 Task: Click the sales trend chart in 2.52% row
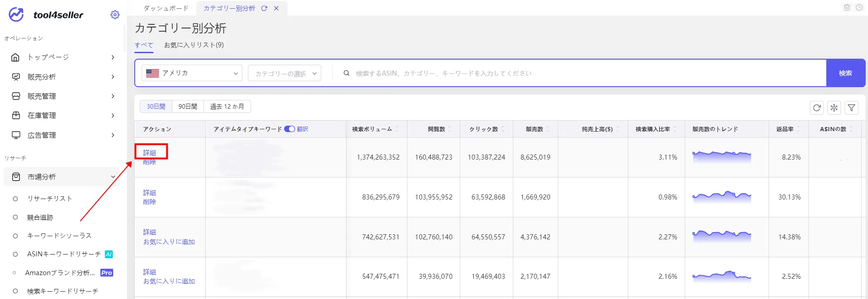pyautogui.click(x=722, y=276)
